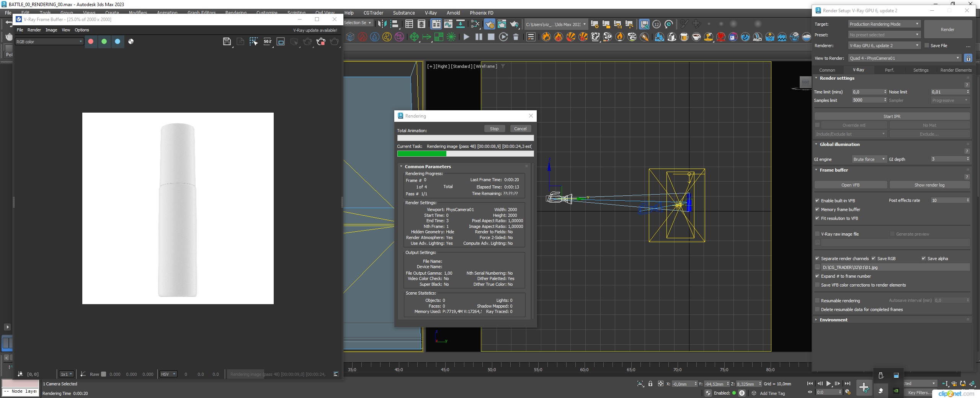
Task: Enable V-Ray raw image file checkbox
Action: [x=817, y=234]
